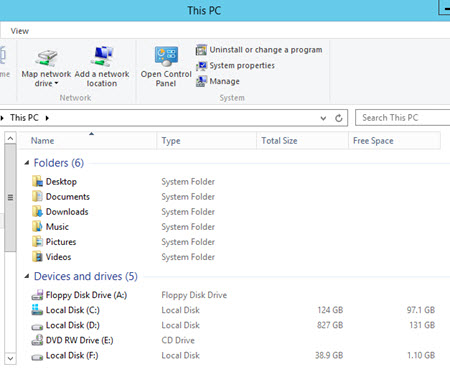Collapse the Folders (6) group
Image resolution: width=450 pixels, height=372 pixels.
click(x=27, y=163)
